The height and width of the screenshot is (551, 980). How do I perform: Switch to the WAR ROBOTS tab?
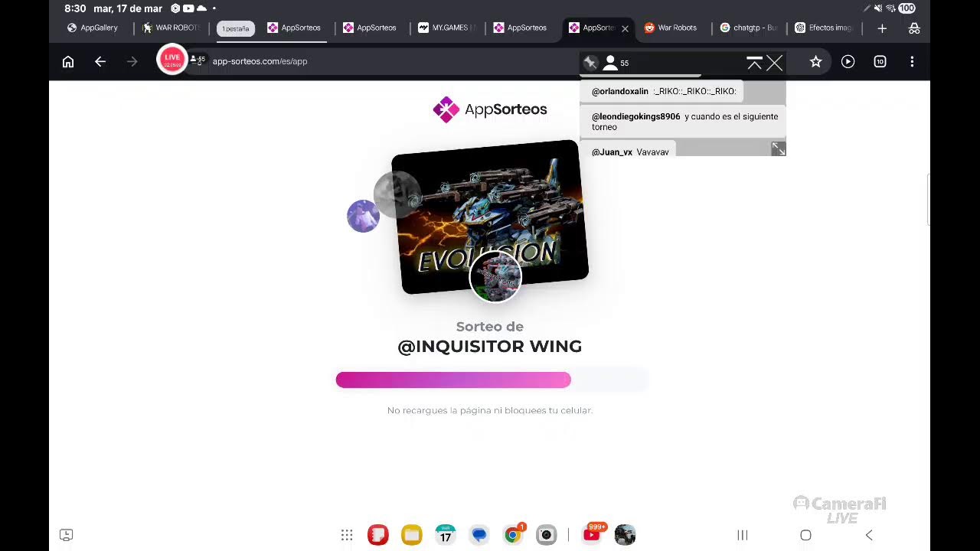point(171,28)
